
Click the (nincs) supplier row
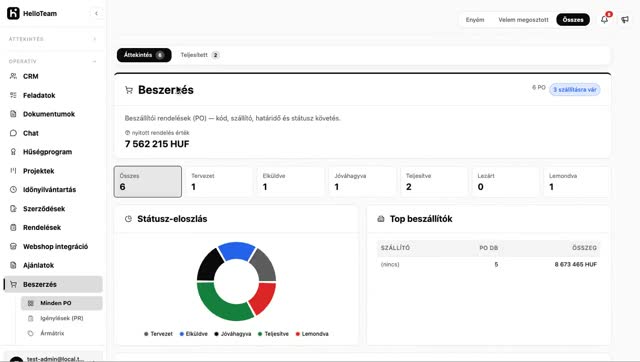pyautogui.click(x=489, y=264)
